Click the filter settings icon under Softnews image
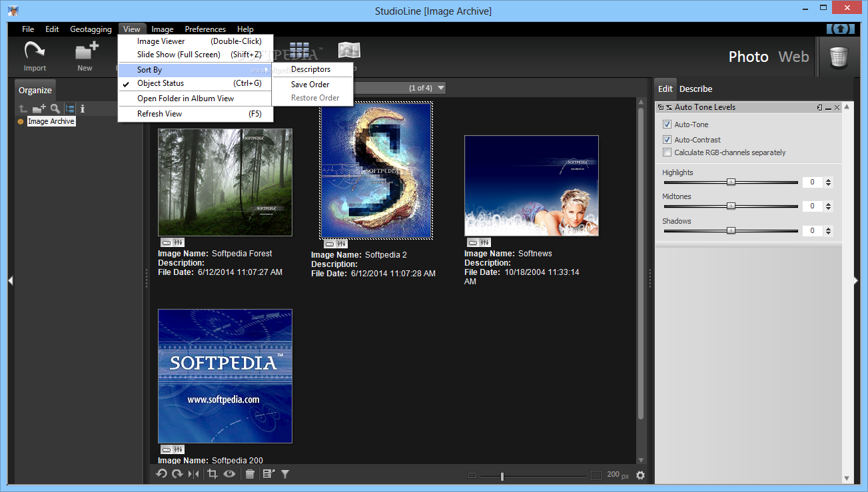868x492 pixels. pos(485,242)
